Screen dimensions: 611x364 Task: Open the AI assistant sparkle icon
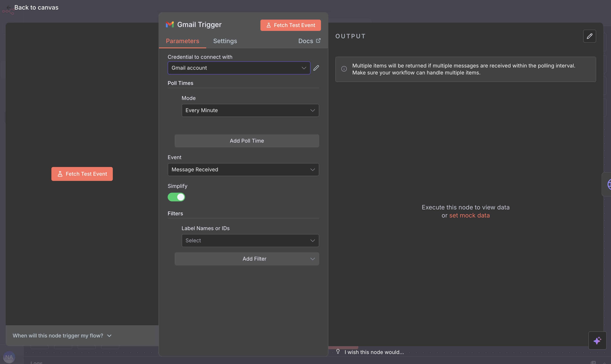pyautogui.click(x=597, y=340)
